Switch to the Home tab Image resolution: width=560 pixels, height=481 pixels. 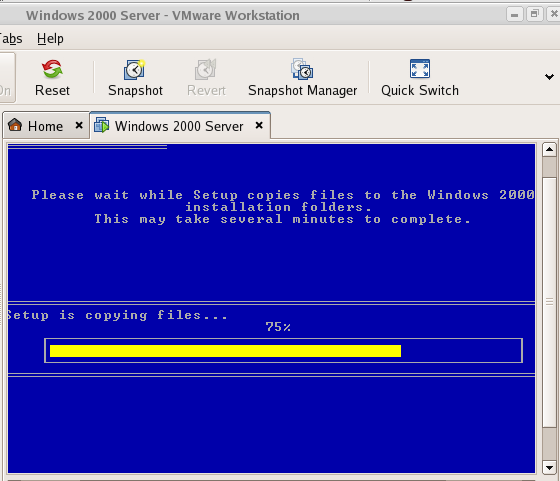click(46, 126)
